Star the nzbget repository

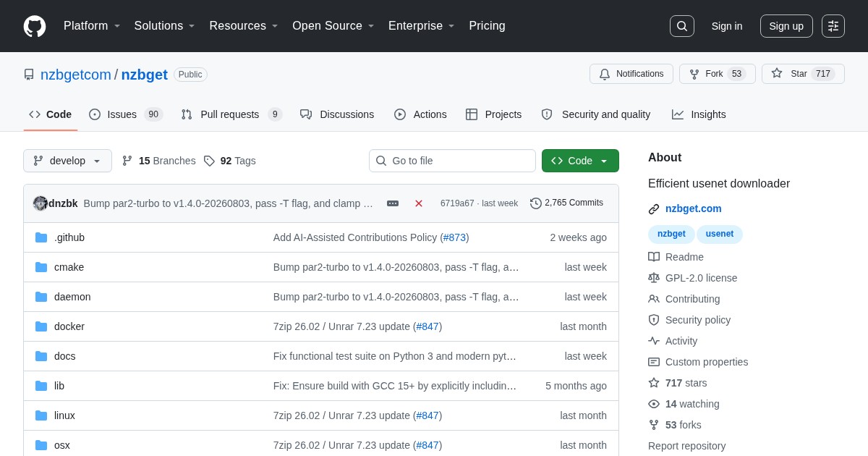pyautogui.click(x=803, y=74)
